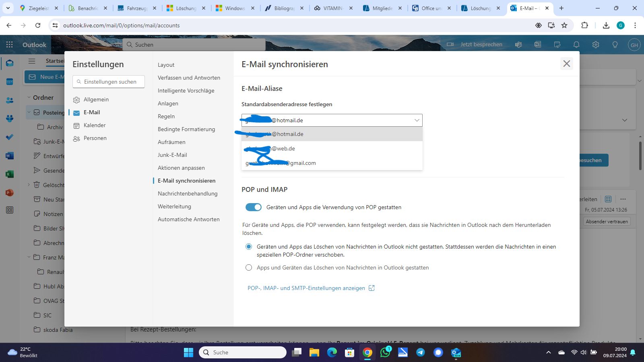Image resolution: width=644 pixels, height=362 pixels.
Task: Collapse the default sender address dropdown
Action: [x=417, y=120]
